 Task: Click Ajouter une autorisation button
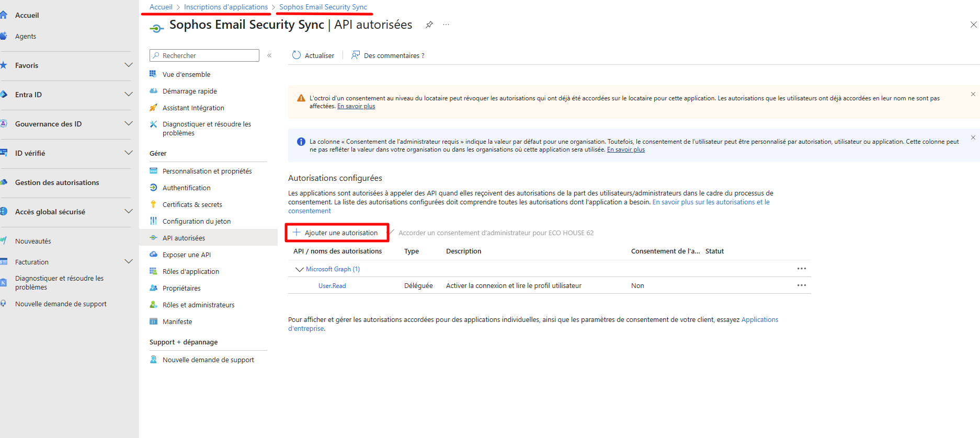337,233
